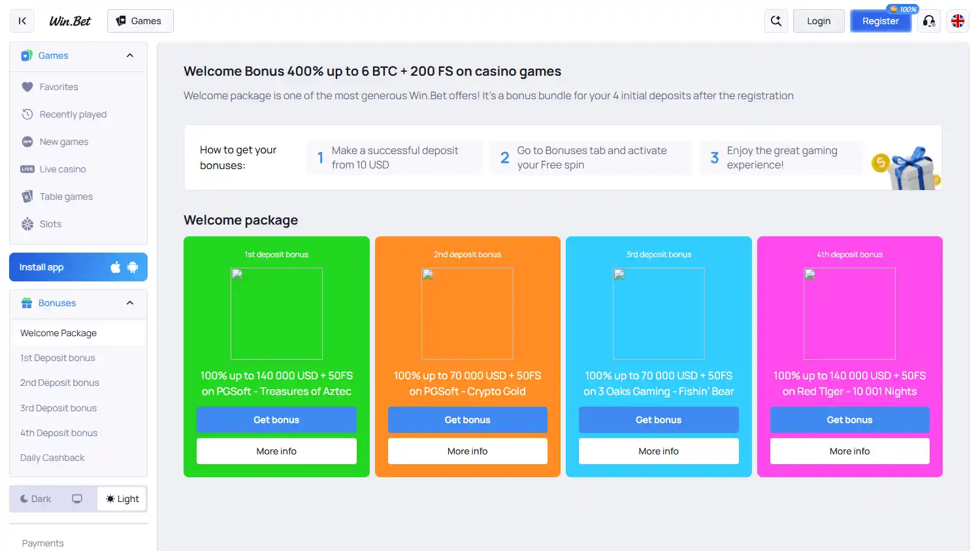More info on 2nd deposit bonus
980x551 pixels.
pos(468,451)
